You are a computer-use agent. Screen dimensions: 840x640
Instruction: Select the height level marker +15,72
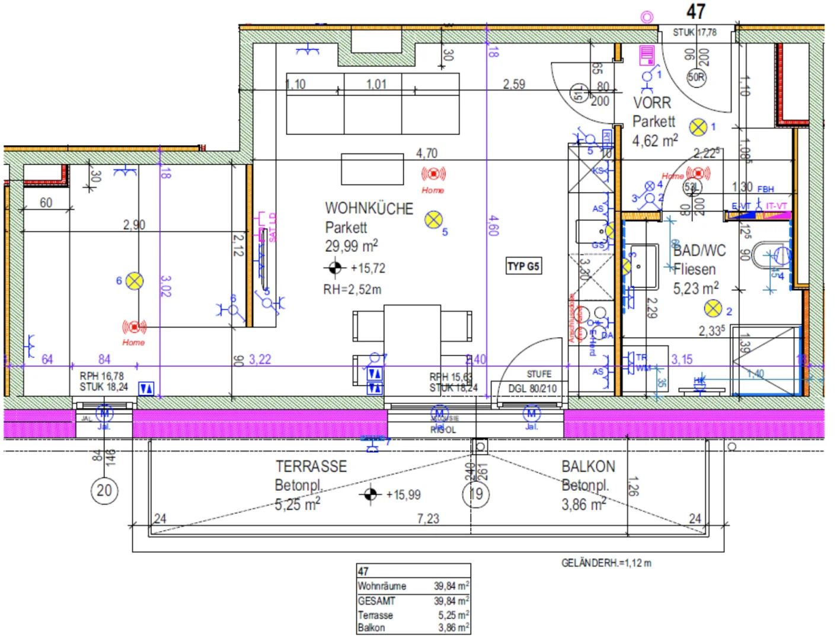(x=334, y=268)
